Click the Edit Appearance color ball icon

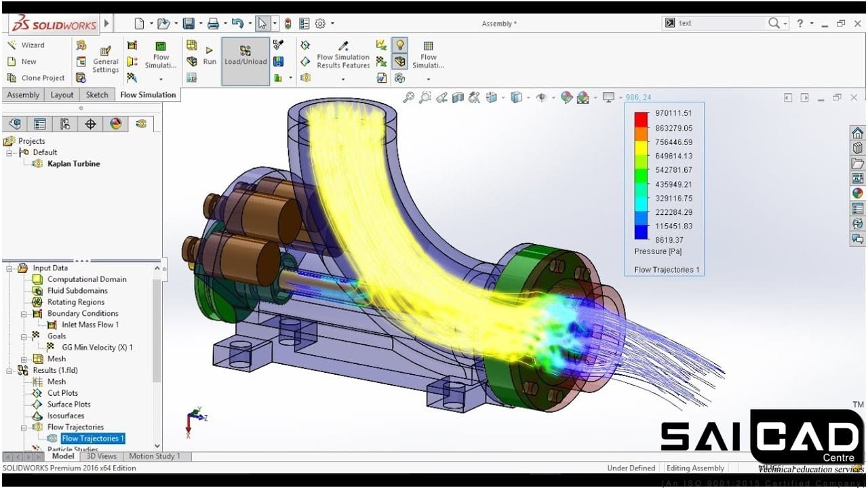pyautogui.click(x=566, y=98)
